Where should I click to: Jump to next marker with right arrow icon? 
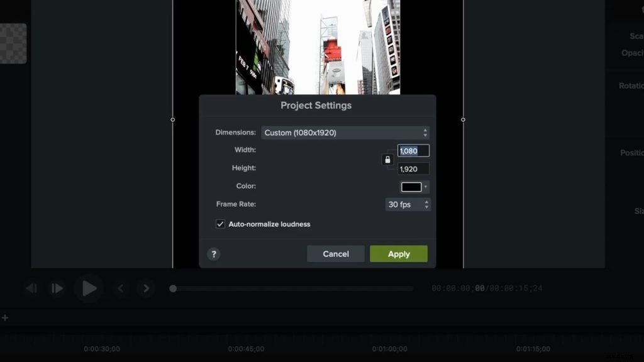tap(145, 288)
